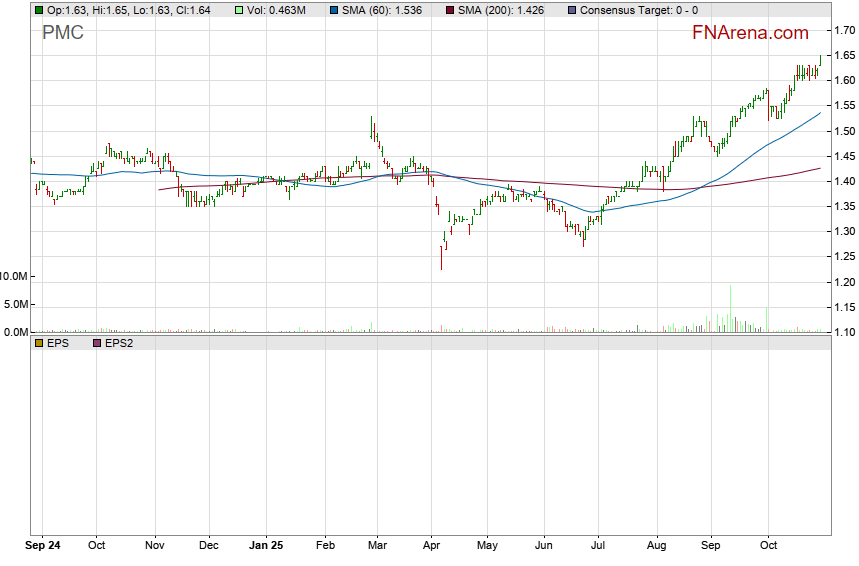
Task: Click the Jul month axis label
Action: pyautogui.click(x=599, y=546)
